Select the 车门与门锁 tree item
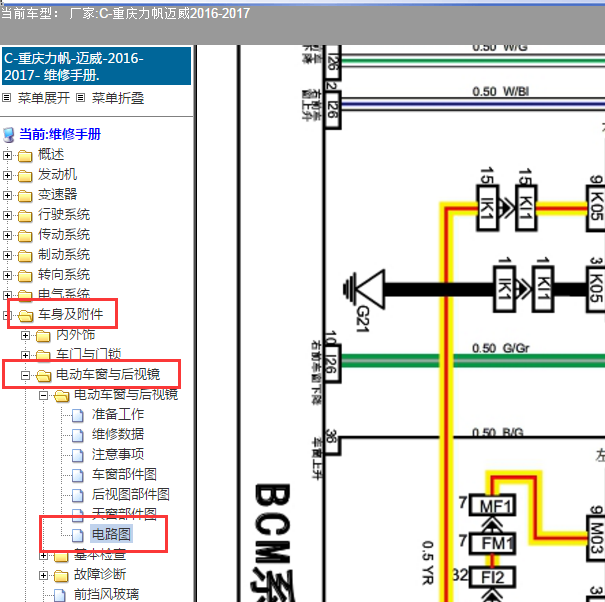 [89, 354]
